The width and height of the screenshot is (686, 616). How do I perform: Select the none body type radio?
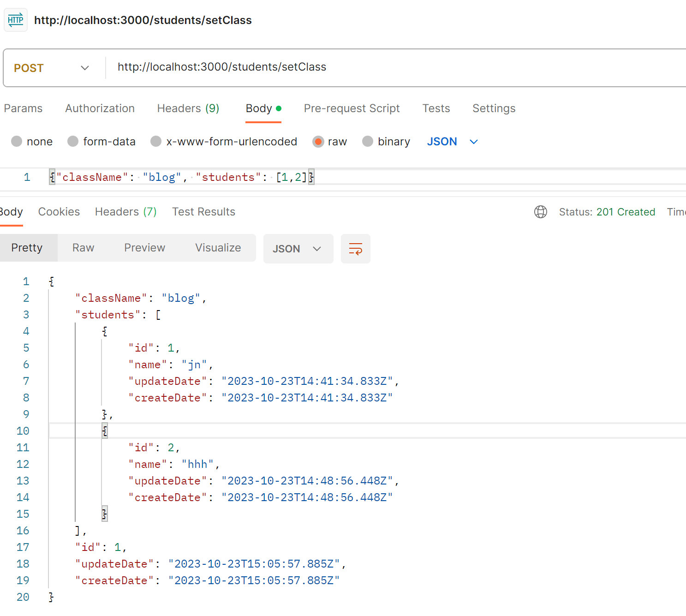tap(17, 141)
